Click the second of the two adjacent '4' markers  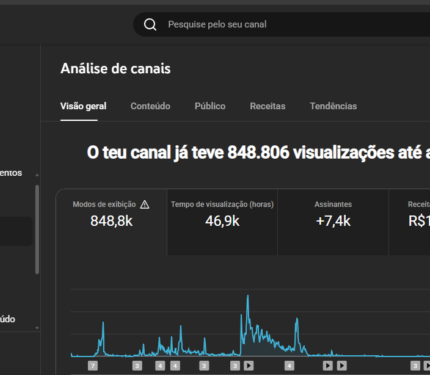point(175,366)
